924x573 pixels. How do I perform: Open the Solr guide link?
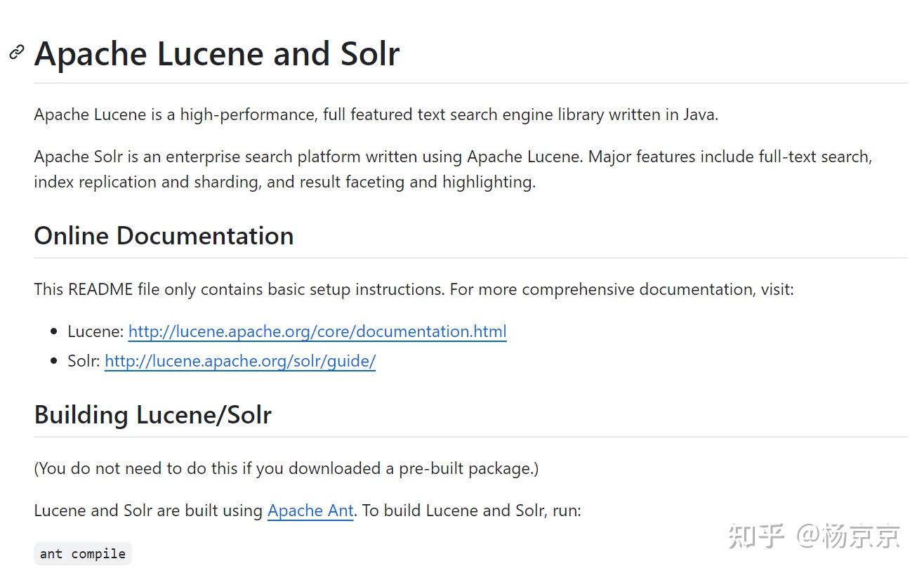[239, 361]
